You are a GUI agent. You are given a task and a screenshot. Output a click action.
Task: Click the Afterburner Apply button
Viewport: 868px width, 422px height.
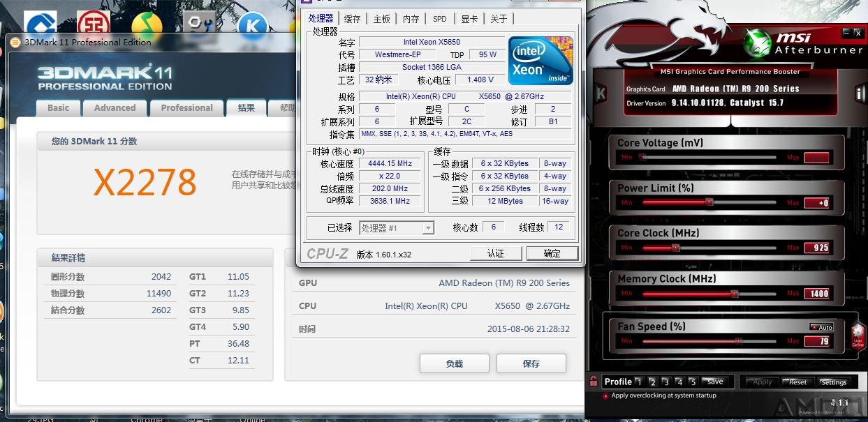[x=763, y=382]
